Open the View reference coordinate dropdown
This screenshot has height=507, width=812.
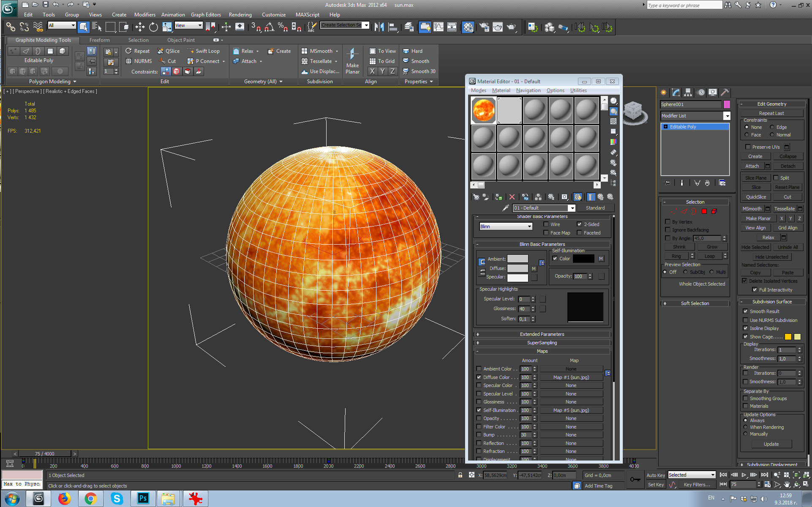click(x=188, y=25)
